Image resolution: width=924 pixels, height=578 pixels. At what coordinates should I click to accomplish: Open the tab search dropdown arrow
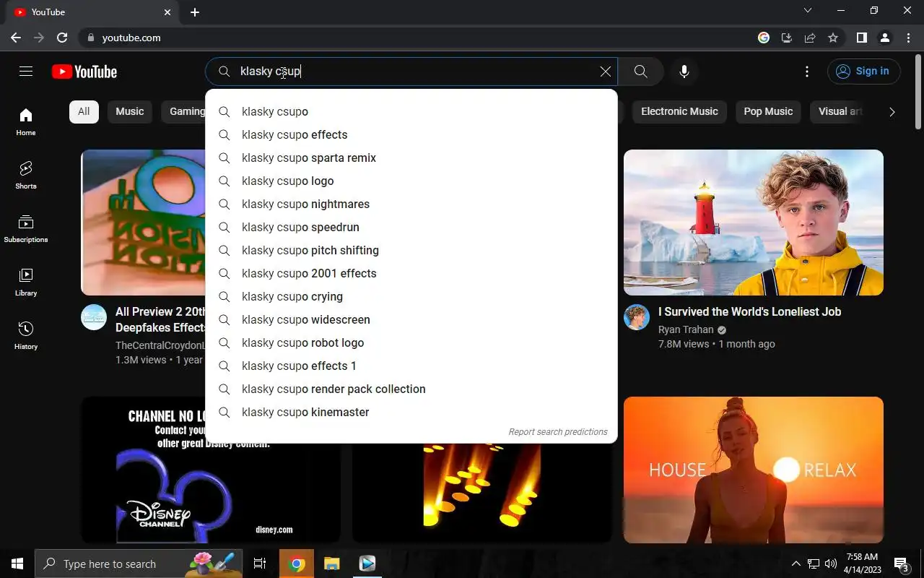click(x=808, y=11)
